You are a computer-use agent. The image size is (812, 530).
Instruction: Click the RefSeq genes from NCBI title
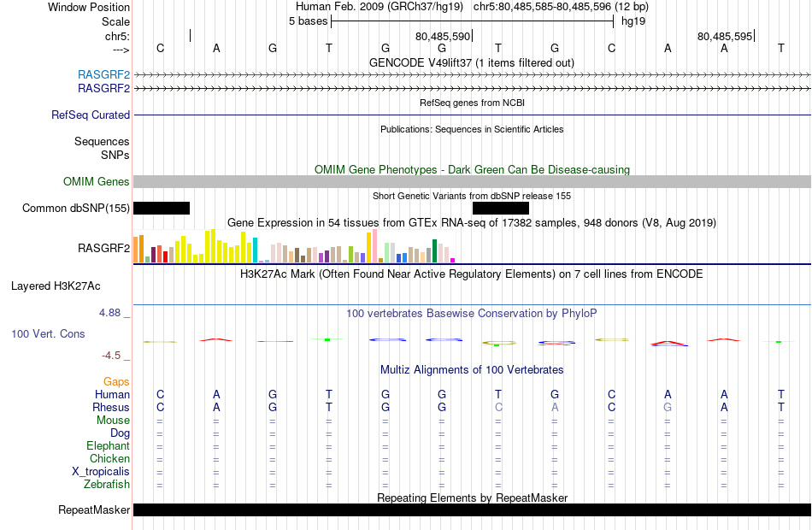472,103
